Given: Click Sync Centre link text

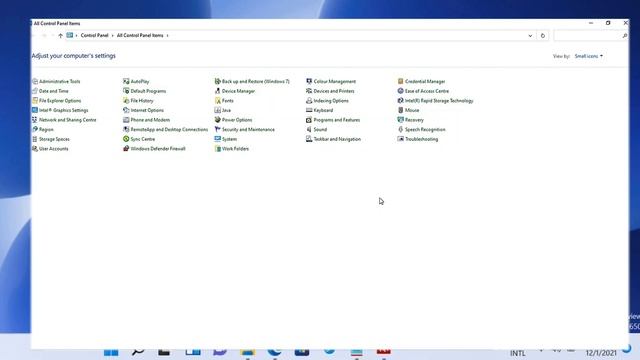Looking at the screenshot, I should pyautogui.click(x=143, y=139).
